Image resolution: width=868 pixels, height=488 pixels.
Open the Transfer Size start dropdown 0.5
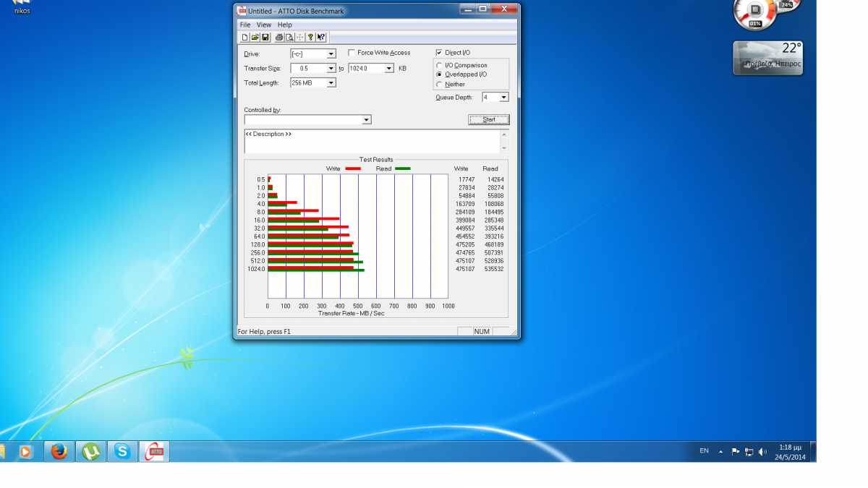coord(331,69)
